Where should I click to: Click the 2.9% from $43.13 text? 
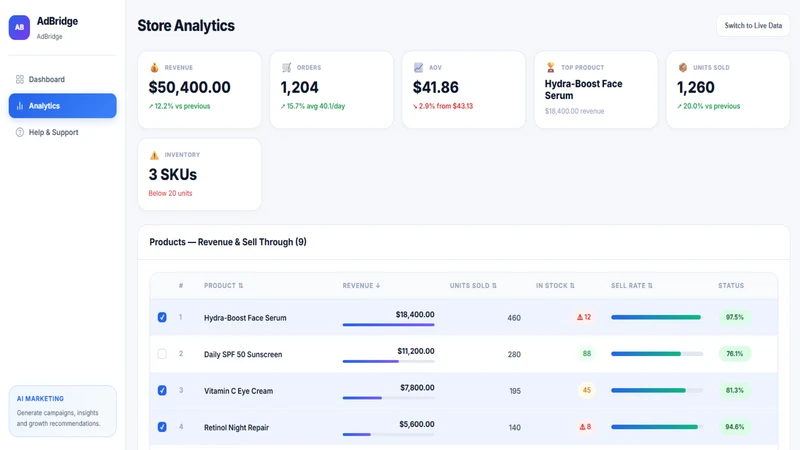[443, 106]
